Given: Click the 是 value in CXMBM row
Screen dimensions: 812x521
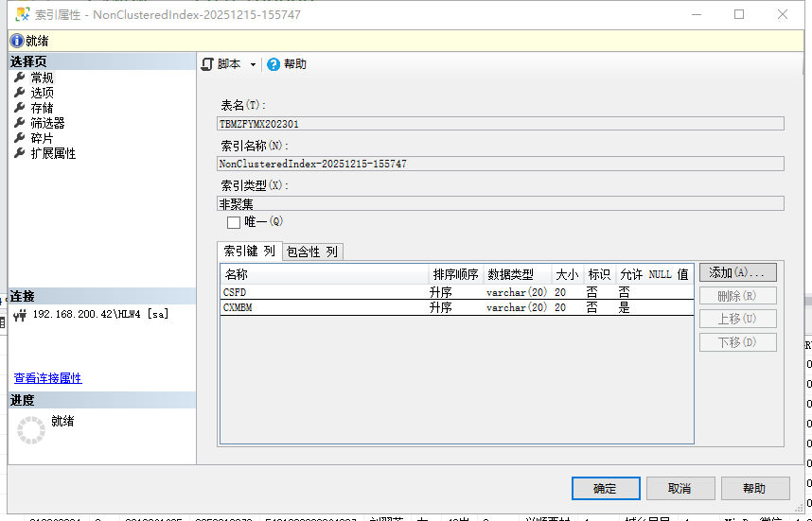Looking at the screenshot, I should 624,307.
